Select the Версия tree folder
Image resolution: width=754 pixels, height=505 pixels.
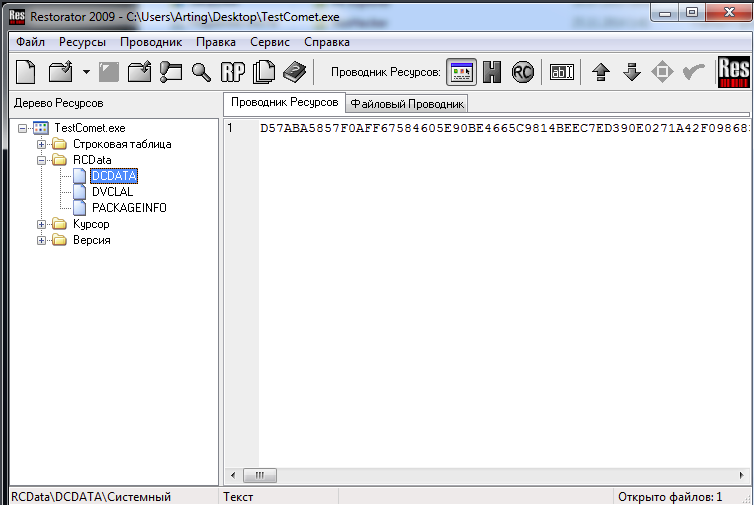pos(92,240)
